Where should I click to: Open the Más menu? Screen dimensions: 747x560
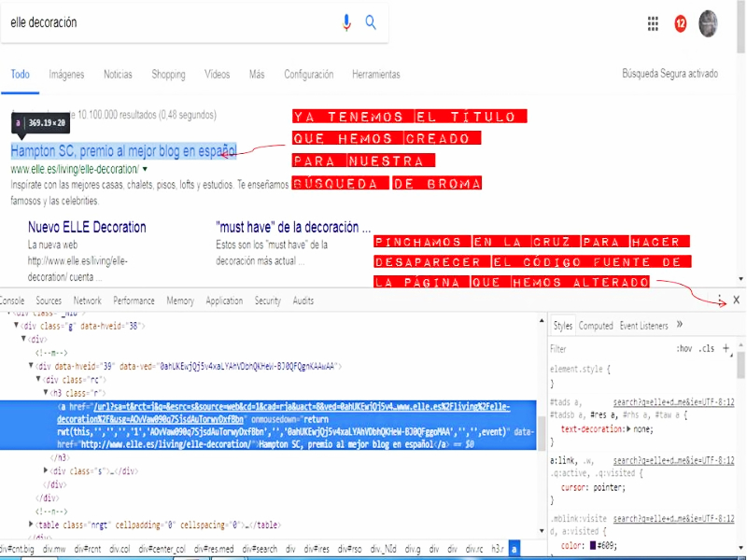point(256,75)
